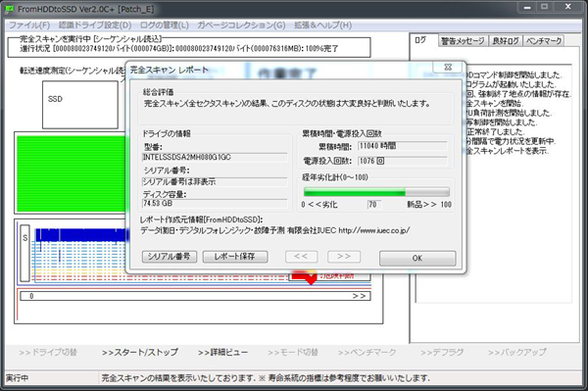Maximize the FromHDDtoSSD window
Viewport: 588px width, 391px height.
click(x=544, y=7)
